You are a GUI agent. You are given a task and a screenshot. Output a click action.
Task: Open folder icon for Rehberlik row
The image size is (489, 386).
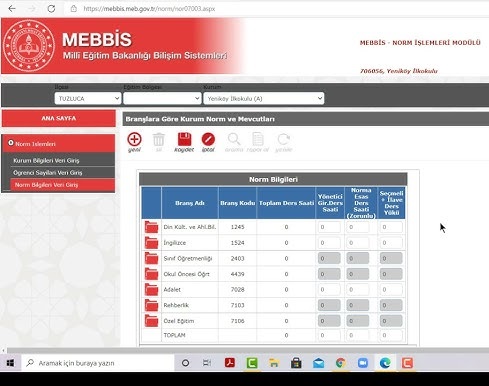(x=151, y=305)
